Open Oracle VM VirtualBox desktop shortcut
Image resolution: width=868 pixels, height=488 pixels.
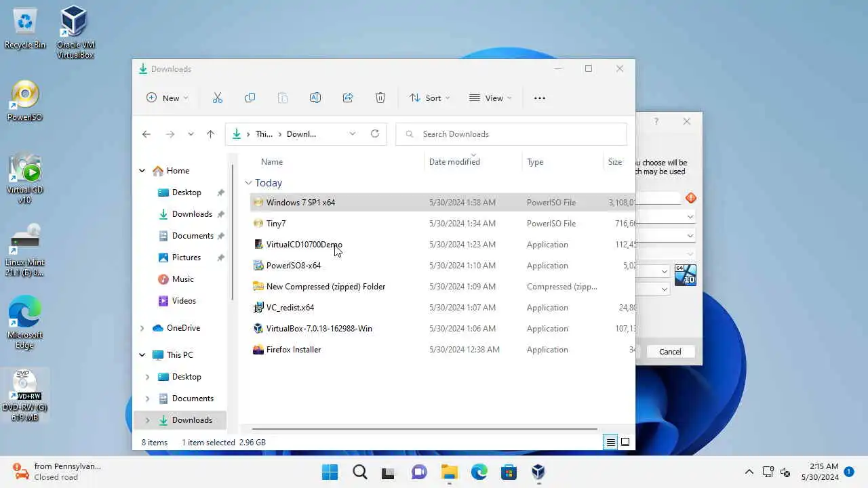tap(75, 32)
